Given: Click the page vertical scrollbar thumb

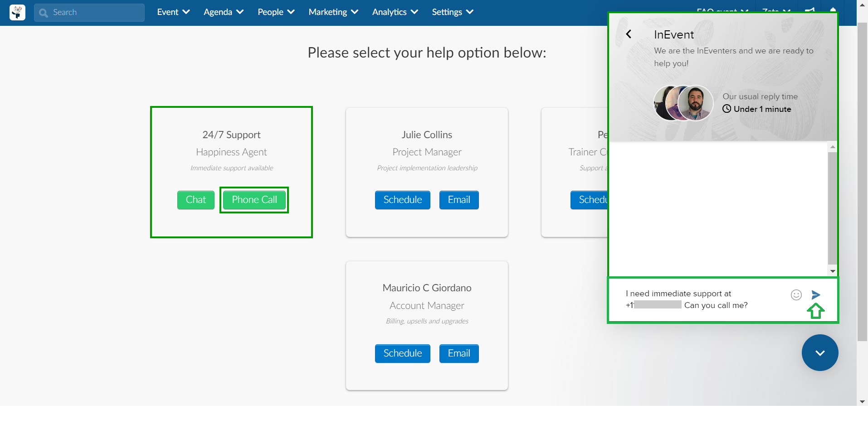Looking at the screenshot, I should [862, 181].
